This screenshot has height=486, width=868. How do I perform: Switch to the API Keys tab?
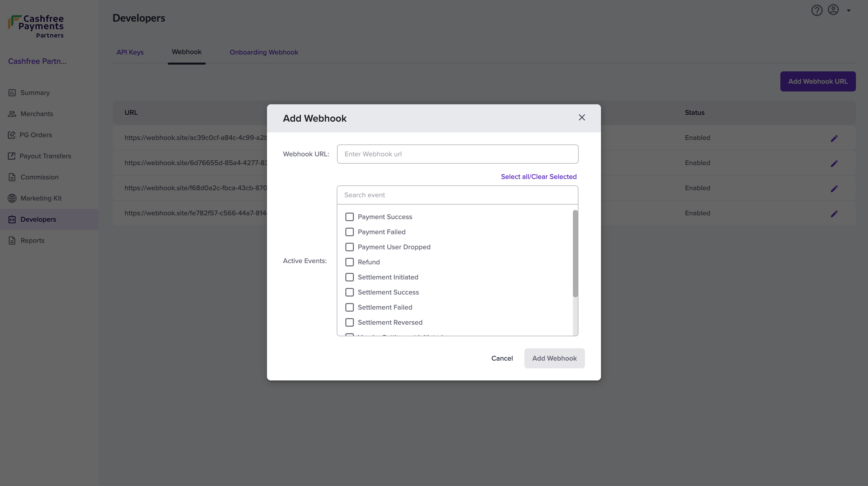click(130, 52)
